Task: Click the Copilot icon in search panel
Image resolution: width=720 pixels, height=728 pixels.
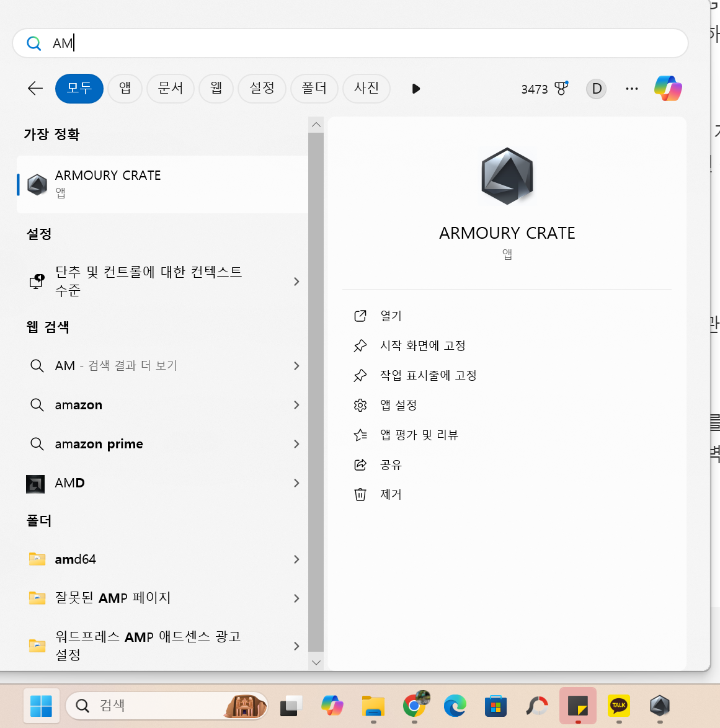Action: (x=668, y=88)
